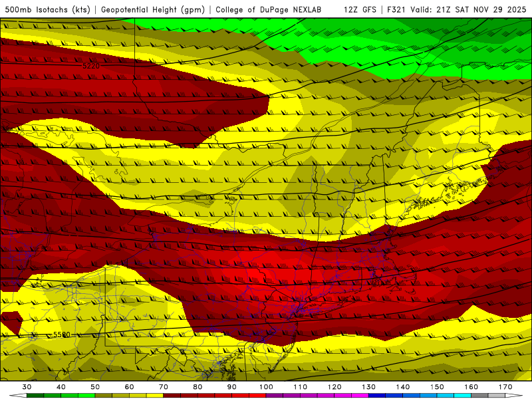Click the '500mb Isotachs (kts)' title text

tap(47, 9)
